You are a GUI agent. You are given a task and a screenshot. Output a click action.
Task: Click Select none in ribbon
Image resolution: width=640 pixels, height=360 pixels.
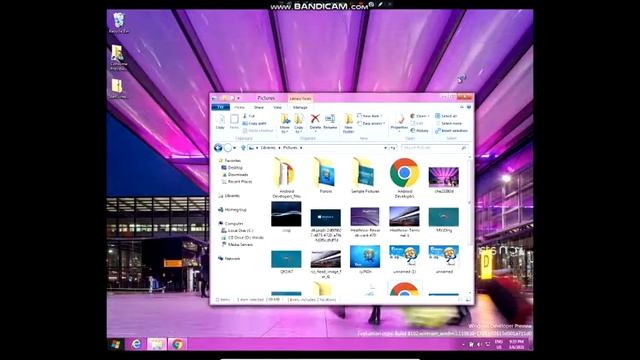pyautogui.click(x=449, y=123)
